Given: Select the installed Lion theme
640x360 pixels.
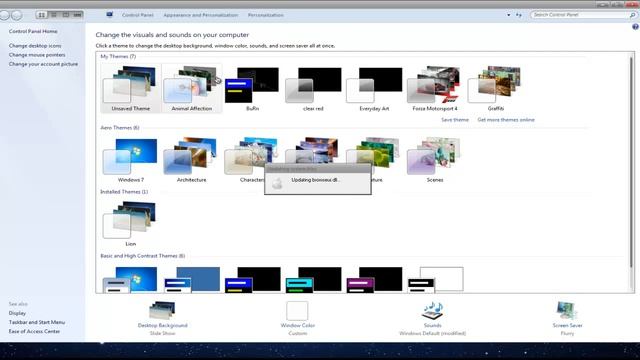Looking at the screenshot, I should coord(131,224).
